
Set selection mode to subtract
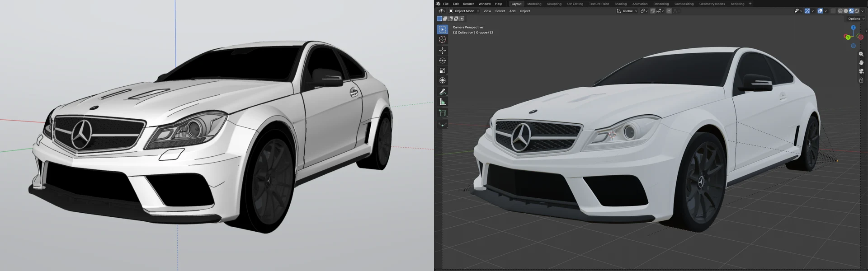[x=451, y=19]
